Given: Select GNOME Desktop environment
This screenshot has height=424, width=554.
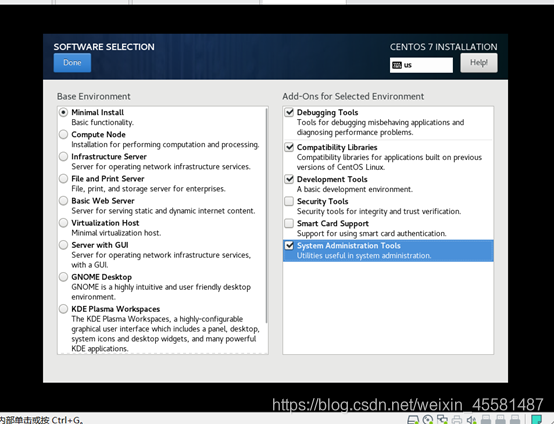Looking at the screenshot, I should coord(63,277).
